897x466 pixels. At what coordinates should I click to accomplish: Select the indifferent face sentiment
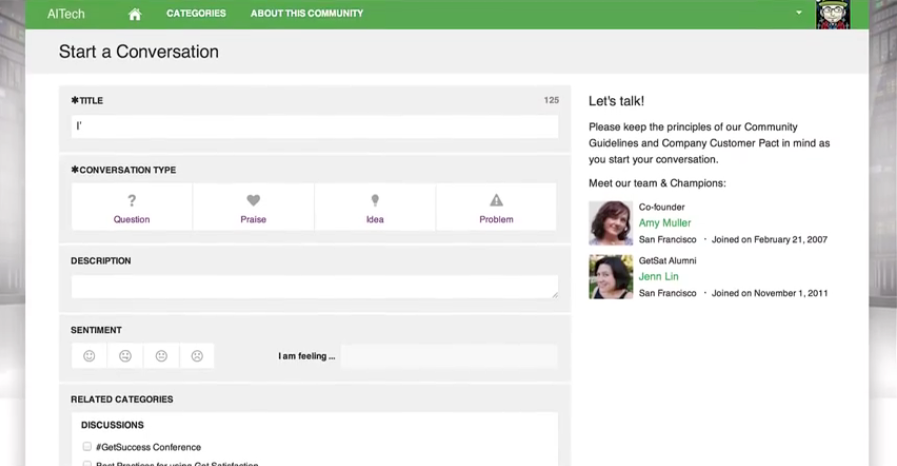(x=125, y=356)
